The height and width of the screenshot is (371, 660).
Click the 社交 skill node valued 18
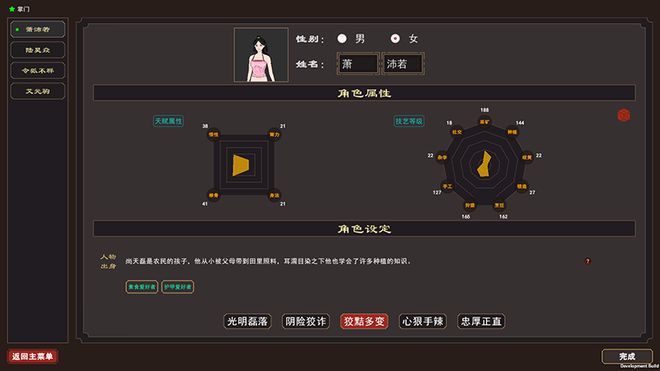point(457,132)
